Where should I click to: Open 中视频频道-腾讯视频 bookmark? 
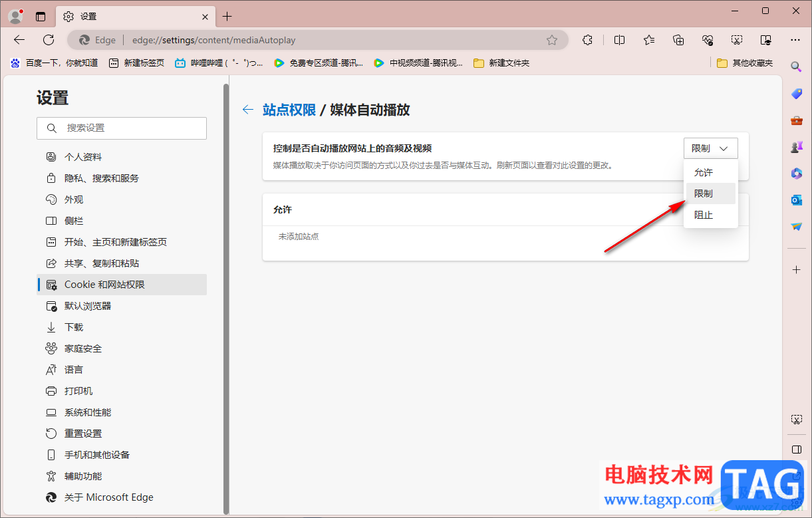(418, 63)
